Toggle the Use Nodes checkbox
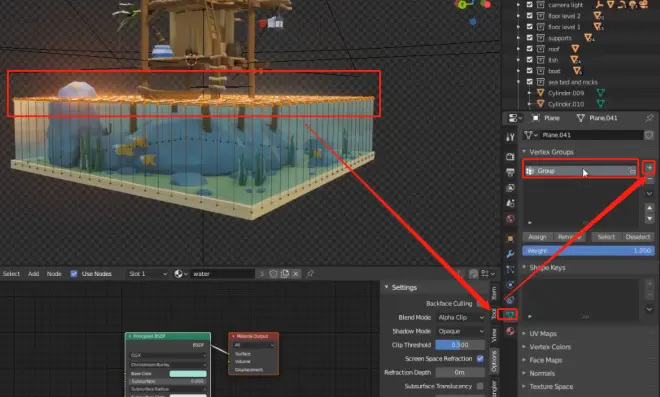This screenshot has height=397, width=660. pyautogui.click(x=74, y=274)
